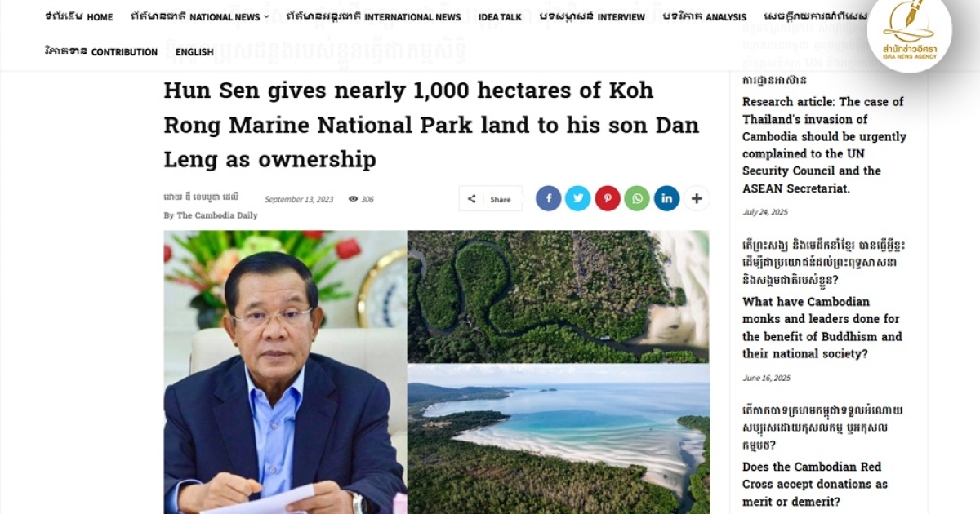Open the Home menu item

click(x=79, y=17)
